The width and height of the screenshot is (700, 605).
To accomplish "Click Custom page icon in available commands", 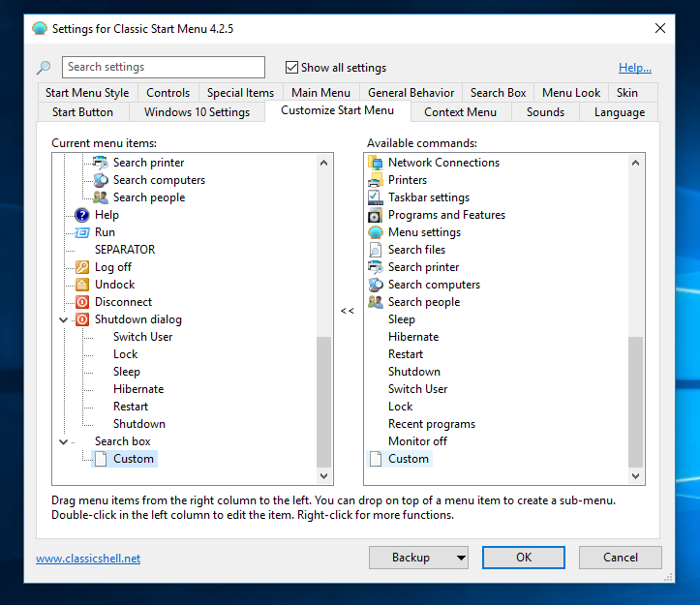I will (376, 459).
